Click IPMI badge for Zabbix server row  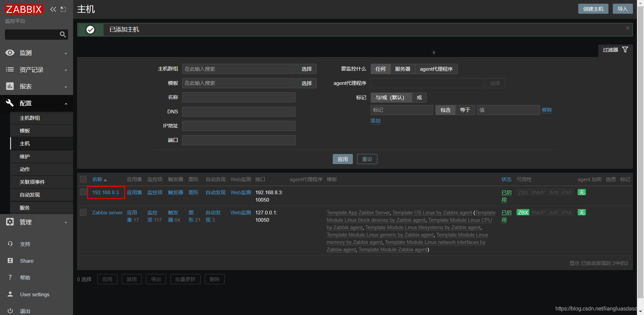[x=567, y=212]
